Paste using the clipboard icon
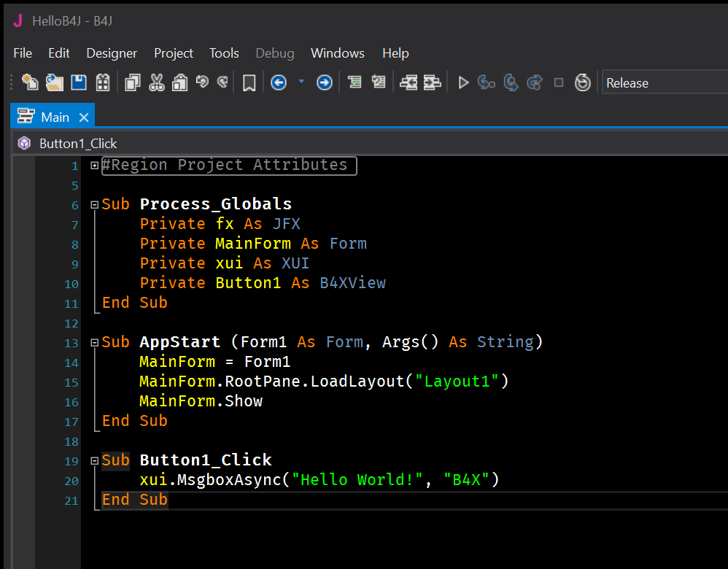The image size is (728, 569). click(179, 82)
